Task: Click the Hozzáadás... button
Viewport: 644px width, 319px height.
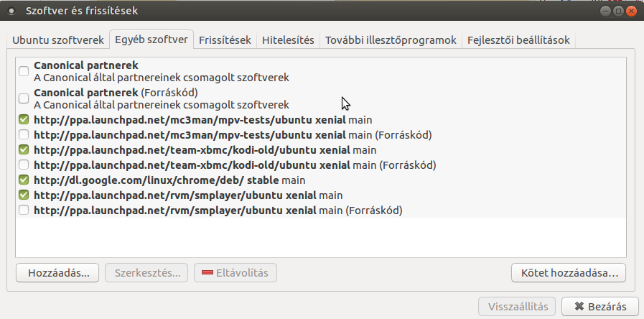Action: [57, 273]
